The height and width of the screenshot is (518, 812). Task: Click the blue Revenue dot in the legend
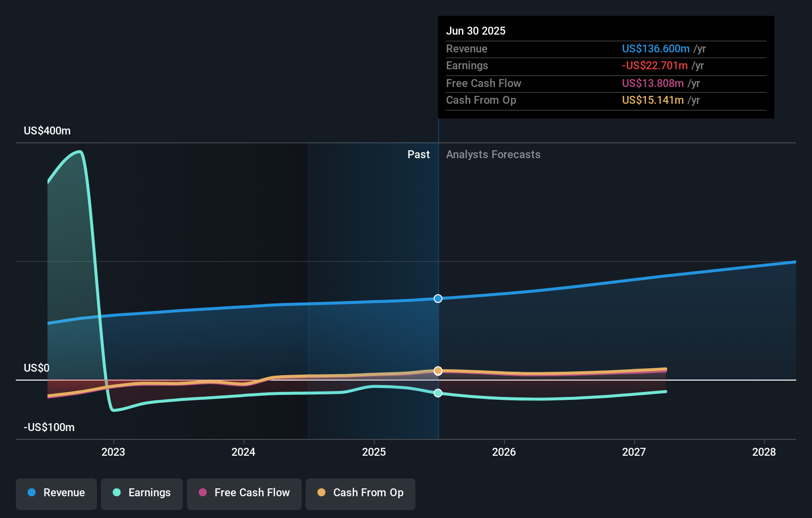pyautogui.click(x=31, y=492)
